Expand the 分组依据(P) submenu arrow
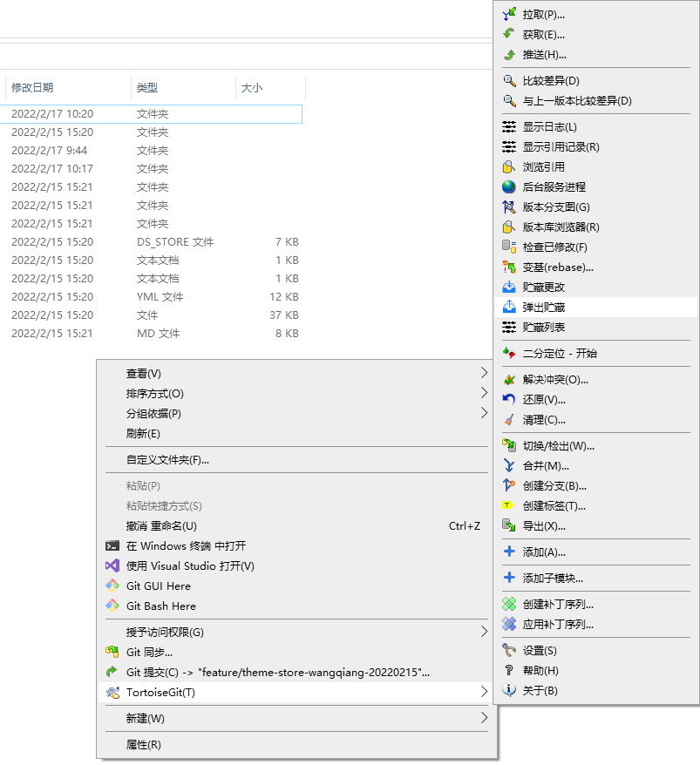 tap(484, 413)
